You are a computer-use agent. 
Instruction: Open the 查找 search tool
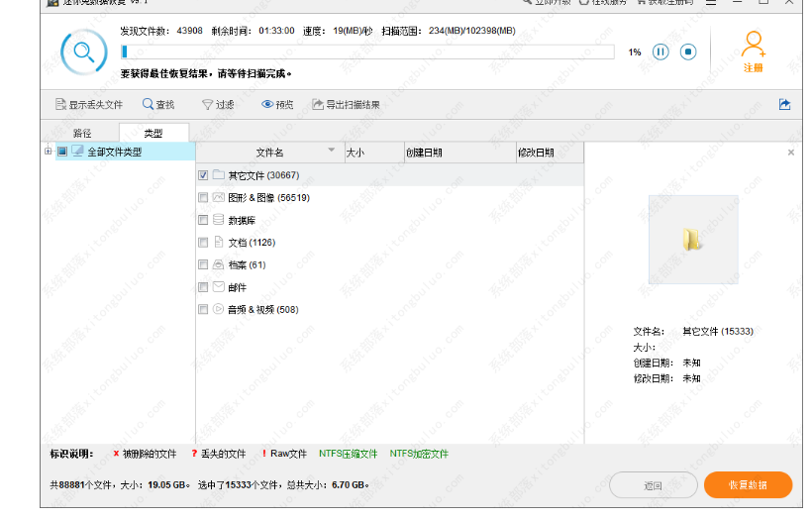[158, 104]
